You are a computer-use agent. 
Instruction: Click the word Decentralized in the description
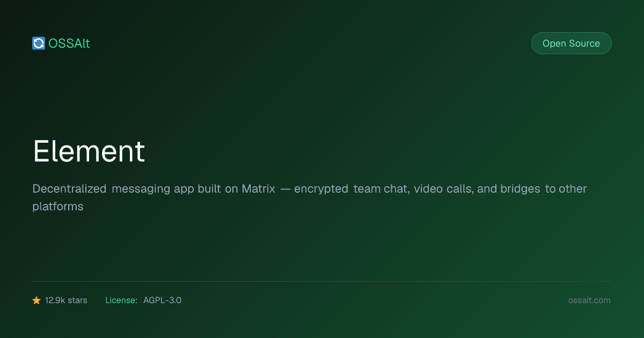pyautogui.click(x=69, y=189)
